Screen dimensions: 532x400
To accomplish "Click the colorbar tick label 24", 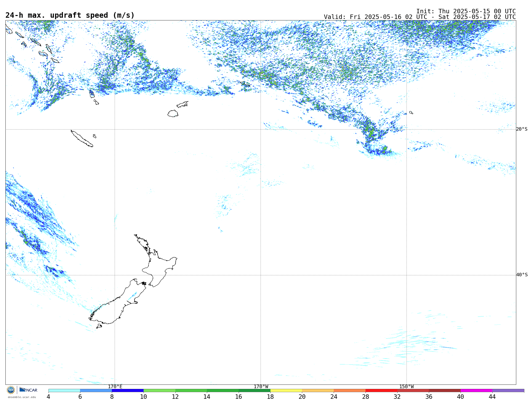I will [x=334, y=397].
